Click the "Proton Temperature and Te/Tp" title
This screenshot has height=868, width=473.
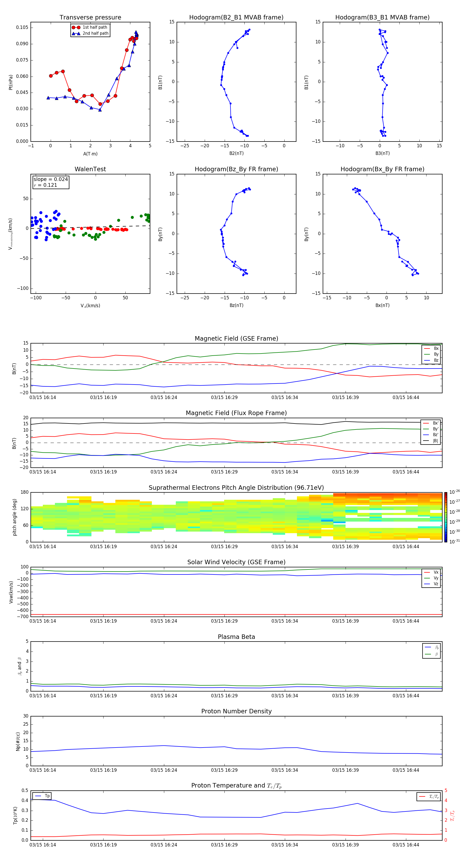236,786
